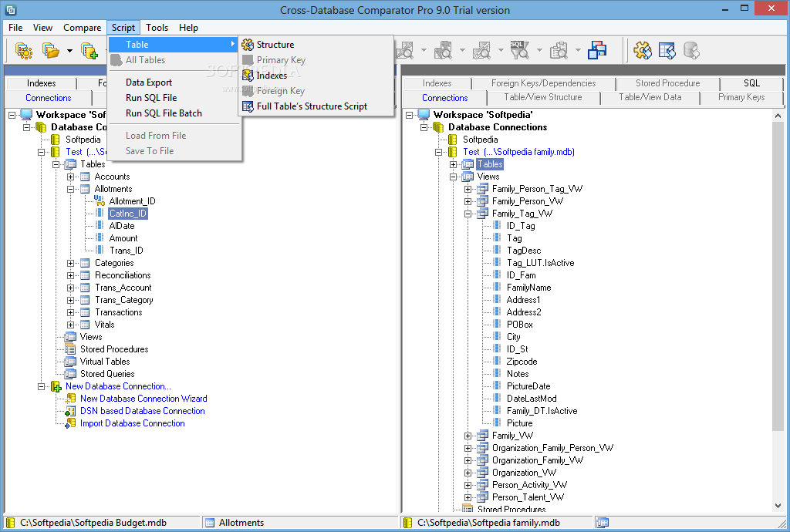Expand the Vitals table node
This screenshot has height=532, width=790.
coord(70,325)
